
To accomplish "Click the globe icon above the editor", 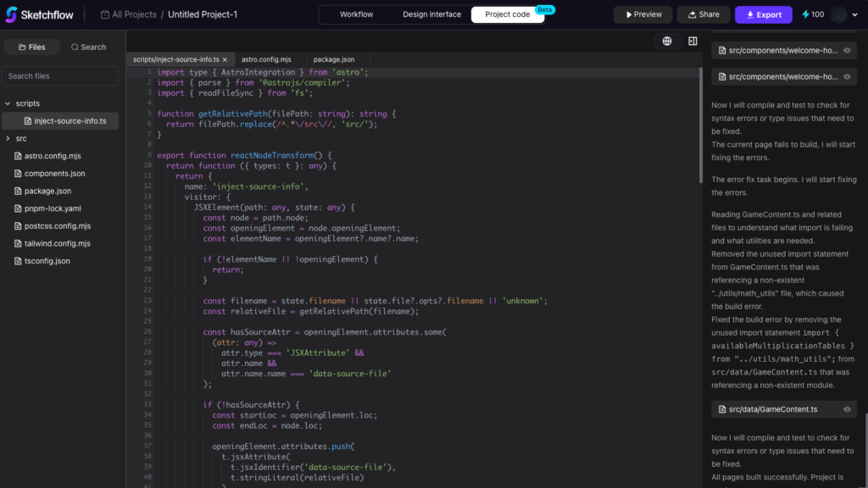I will (667, 41).
